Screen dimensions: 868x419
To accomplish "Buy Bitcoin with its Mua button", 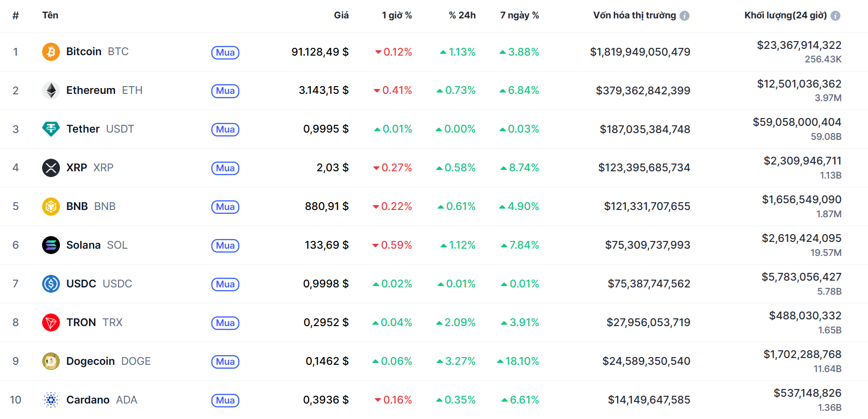I will 225,52.
